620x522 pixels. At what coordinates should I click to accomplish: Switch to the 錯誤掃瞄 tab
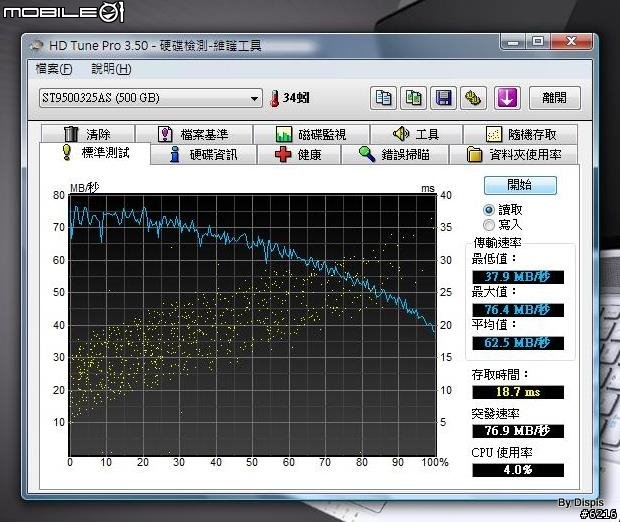click(395, 155)
